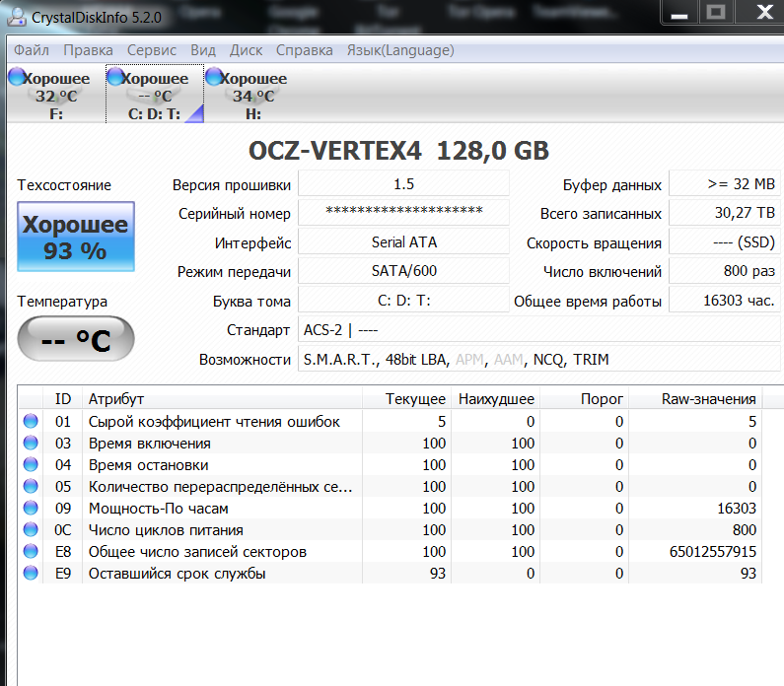
Task: Click status orb for attribute 01 row
Action: [31, 421]
